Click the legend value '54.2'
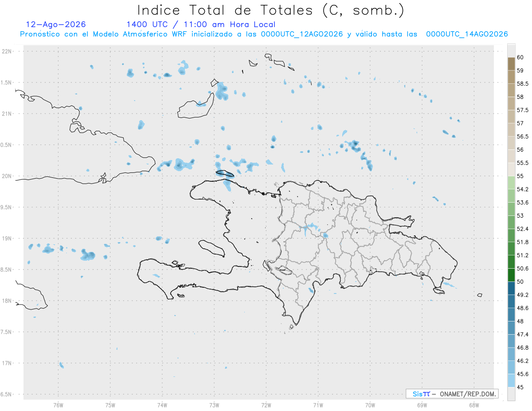 click(523, 189)
